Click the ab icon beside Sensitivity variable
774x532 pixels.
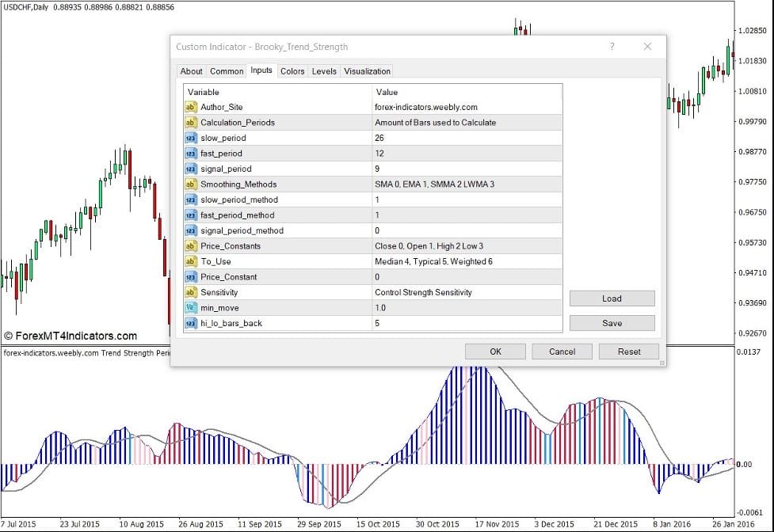[189, 292]
